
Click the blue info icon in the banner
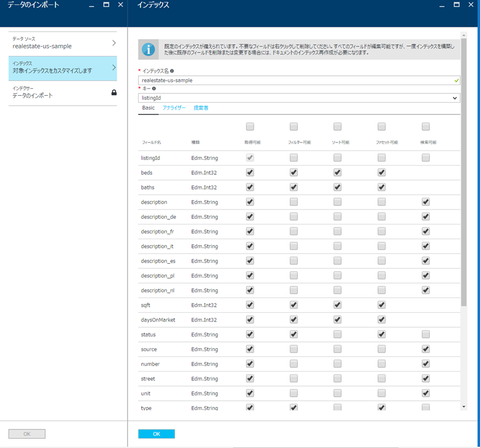[149, 49]
